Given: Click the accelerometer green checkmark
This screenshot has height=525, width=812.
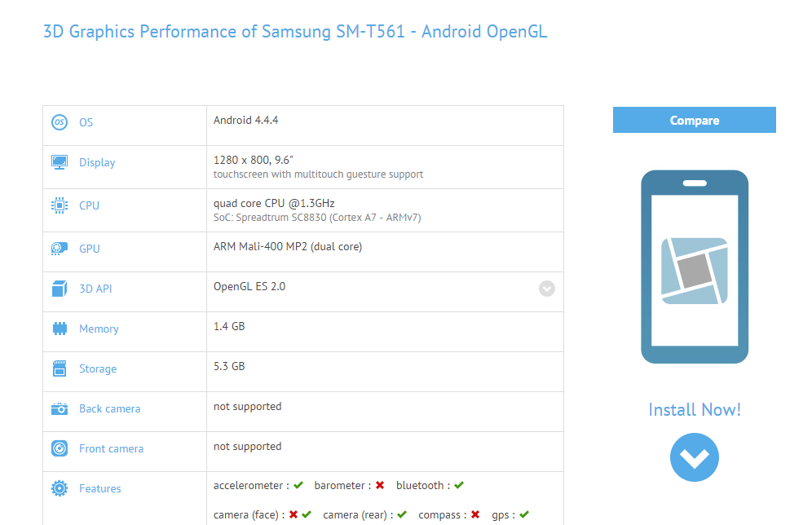Looking at the screenshot, I should tap(299, 485).
